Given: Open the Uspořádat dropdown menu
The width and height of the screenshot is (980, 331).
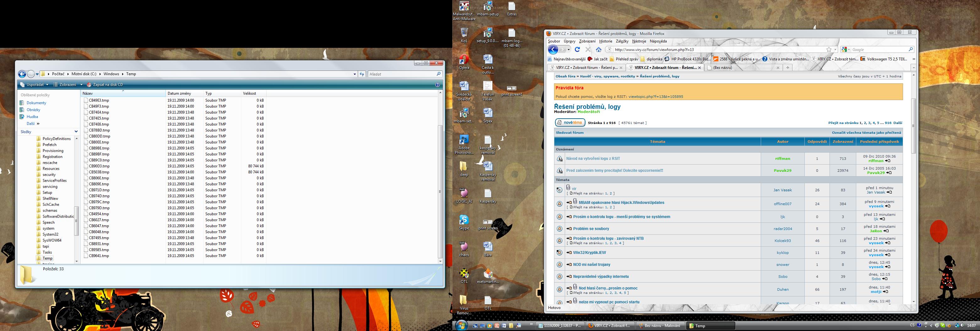Looking at the screenshot, I should (34, 85).
